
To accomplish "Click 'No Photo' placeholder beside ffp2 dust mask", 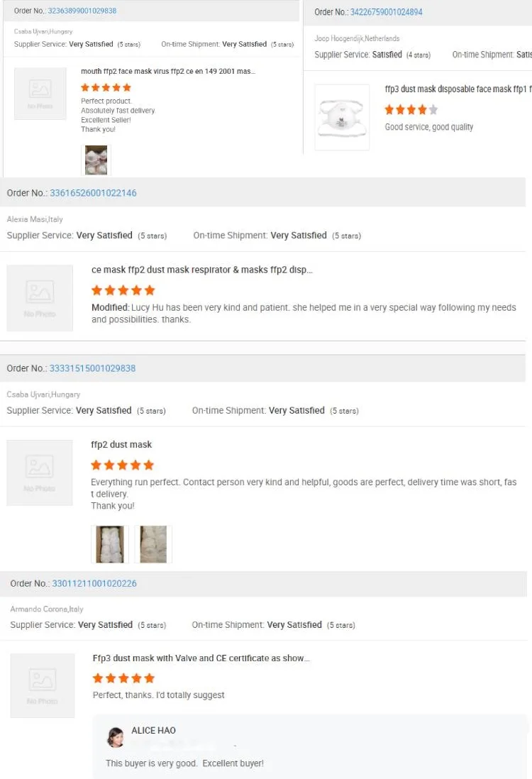I will click(x=40, y=473).
